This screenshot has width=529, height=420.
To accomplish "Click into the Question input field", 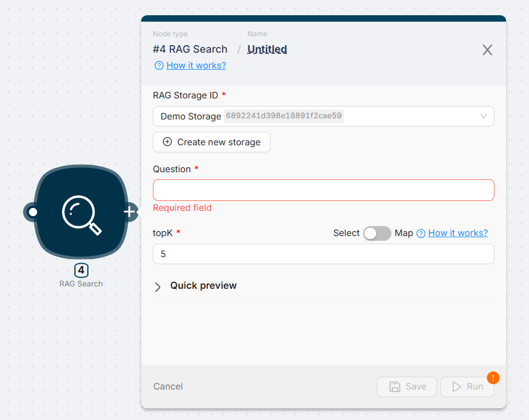I will click(323, 190).
